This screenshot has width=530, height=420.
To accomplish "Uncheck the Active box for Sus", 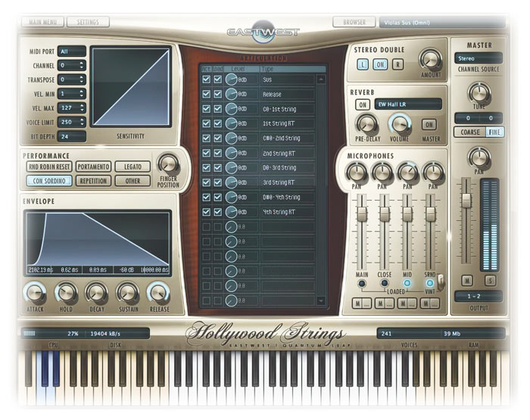I will coord(206,79).
